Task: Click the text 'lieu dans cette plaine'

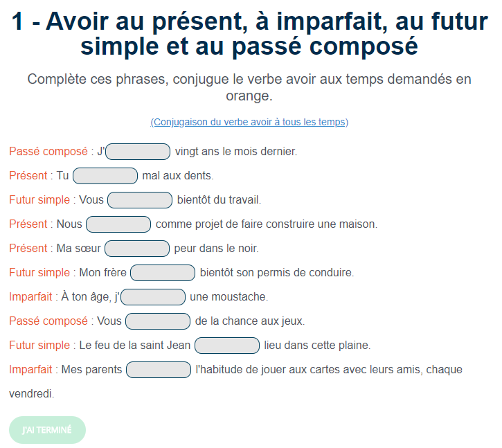Action: pyautogui.click(x=317, y=346)
